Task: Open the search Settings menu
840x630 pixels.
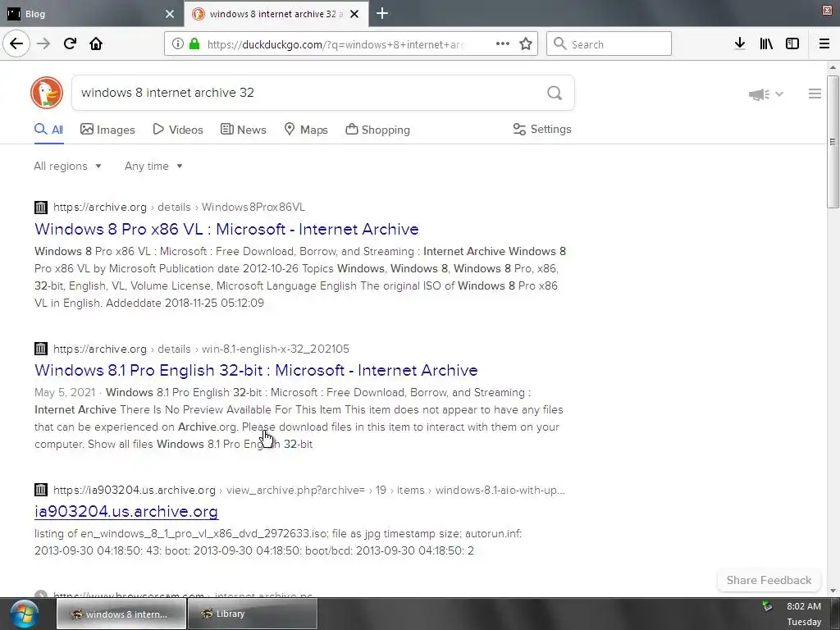Action: (542, 129)
